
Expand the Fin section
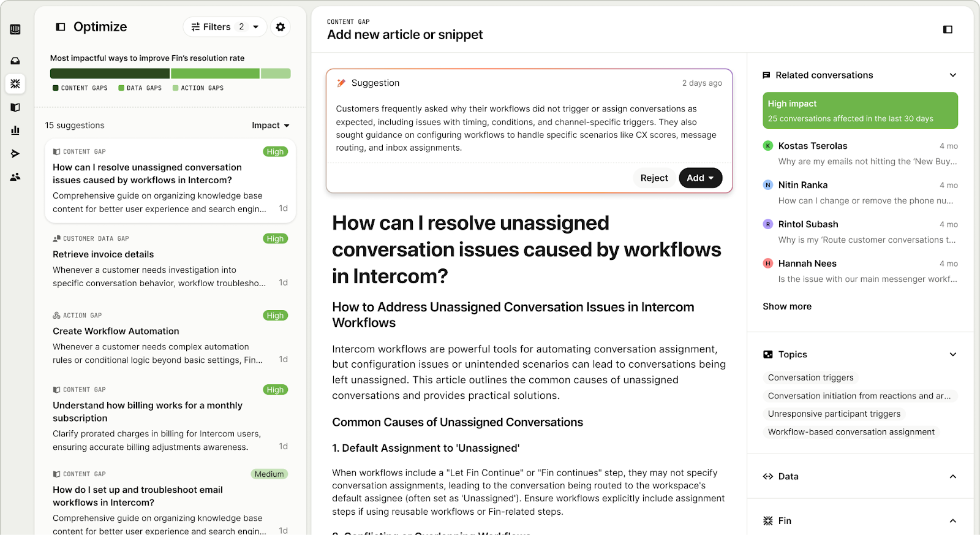[x=953, y=521]
